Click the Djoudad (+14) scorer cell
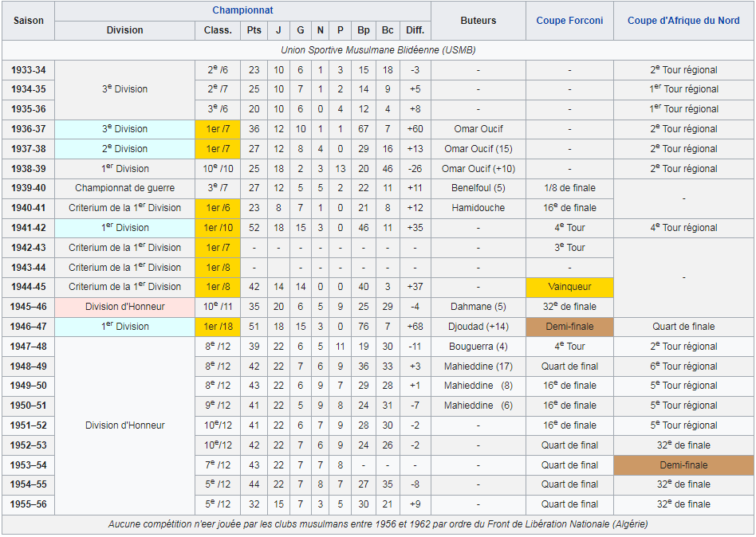756x537 pixels. click(478, 327)
